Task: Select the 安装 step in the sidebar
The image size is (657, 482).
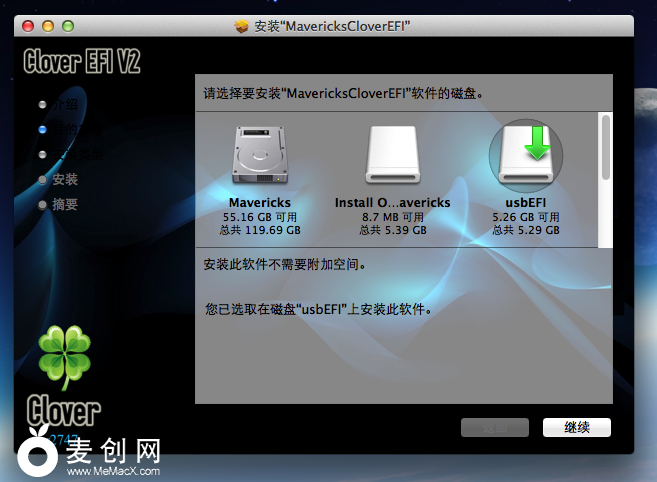Action: coord(65,179)
